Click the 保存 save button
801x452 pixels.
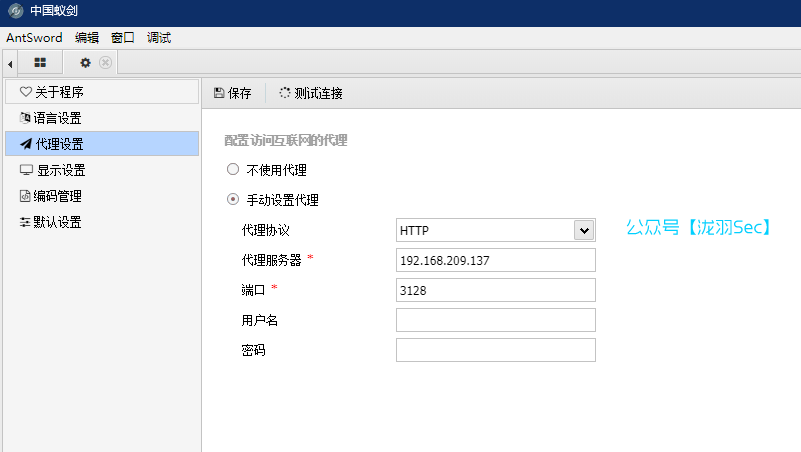click(x=233, y=93)
